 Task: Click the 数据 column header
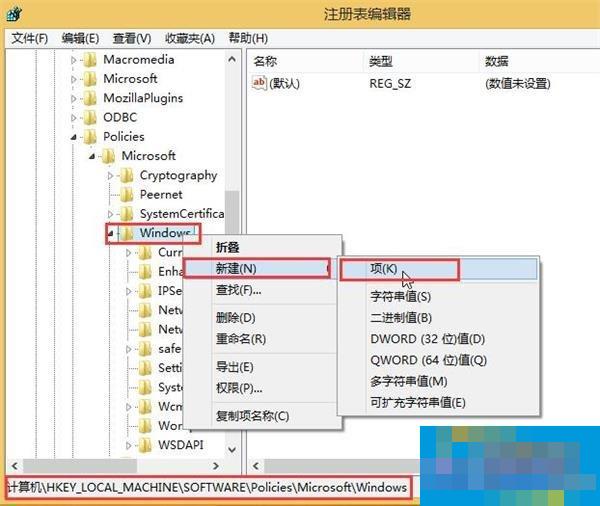pos(540,61)
